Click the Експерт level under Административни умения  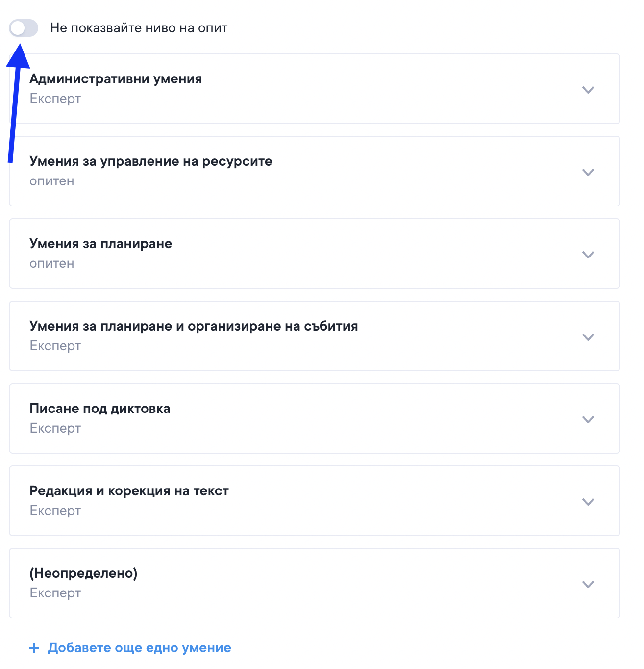(x=55, y=99)
